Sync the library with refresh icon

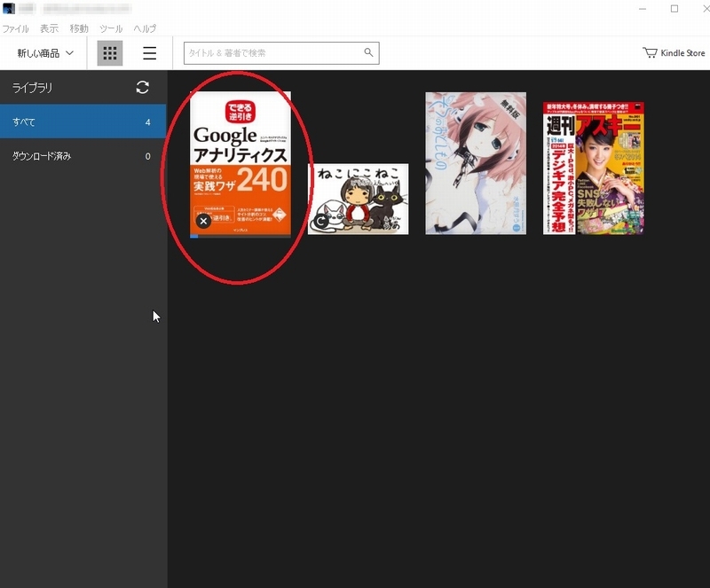pyautogui.click(x=143, y=88)
